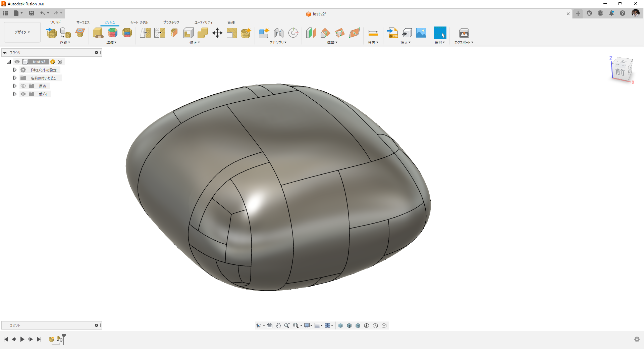Select the Insert SVG icon
The height and width of the screenshot is (349, 644).
point(392,33)
